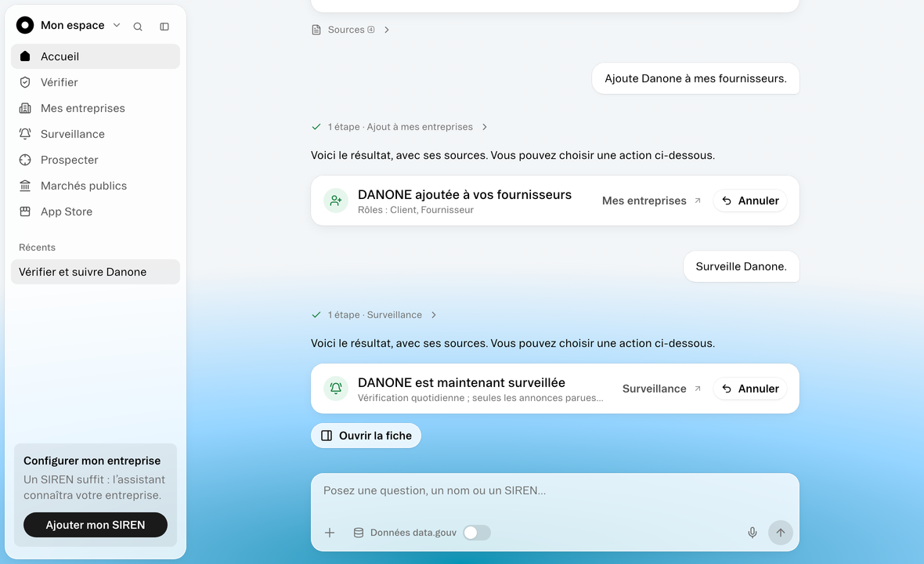Open Marchés publics in the sidebar

96,186
